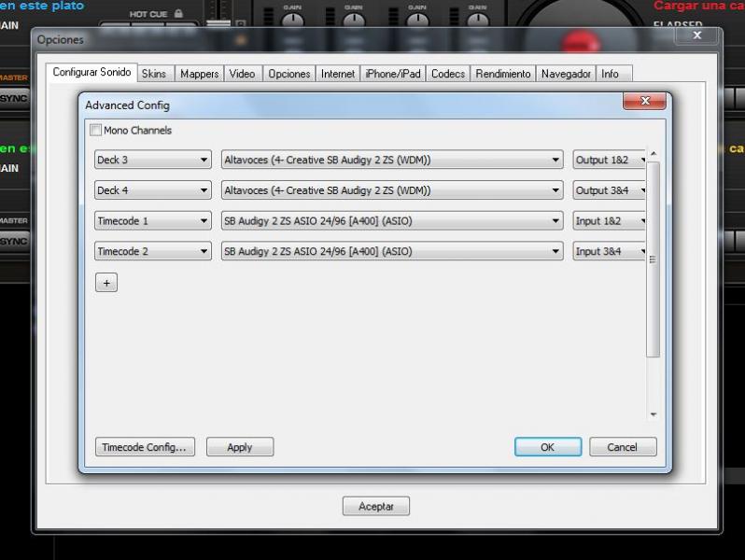
Task: Switch to the Video tab
Action: 243,74
